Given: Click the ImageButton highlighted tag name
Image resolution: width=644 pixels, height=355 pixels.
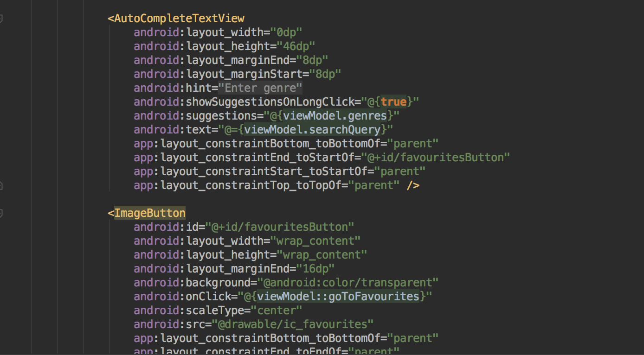Looking at the screenshot, I should click(x=149, y=213).
